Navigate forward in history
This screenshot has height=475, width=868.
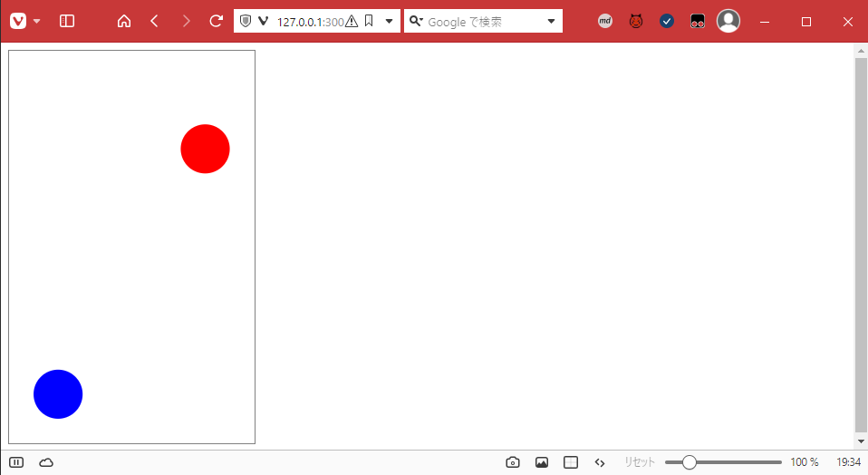pyautogui.click(x=186, y=22)
